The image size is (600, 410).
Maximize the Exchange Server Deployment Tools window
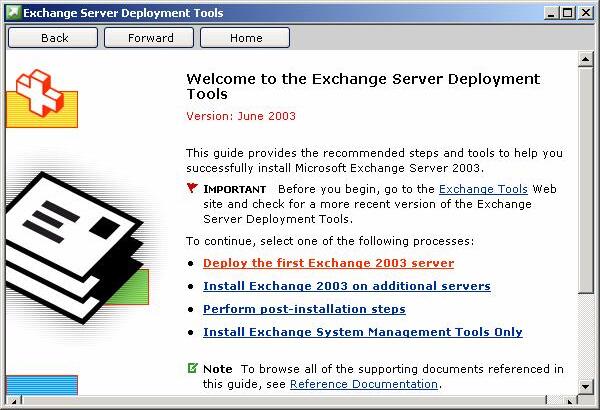click(x=568, y=13)
